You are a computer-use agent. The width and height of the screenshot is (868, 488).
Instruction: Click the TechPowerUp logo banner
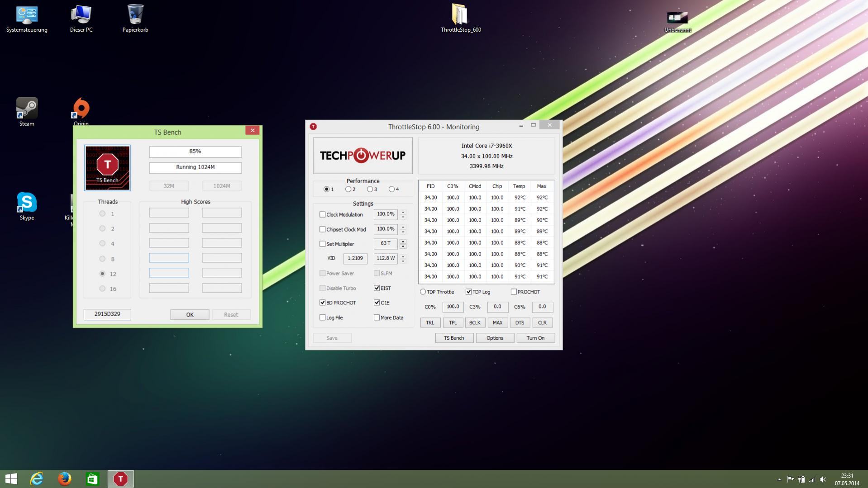click(x=363, y=156)
